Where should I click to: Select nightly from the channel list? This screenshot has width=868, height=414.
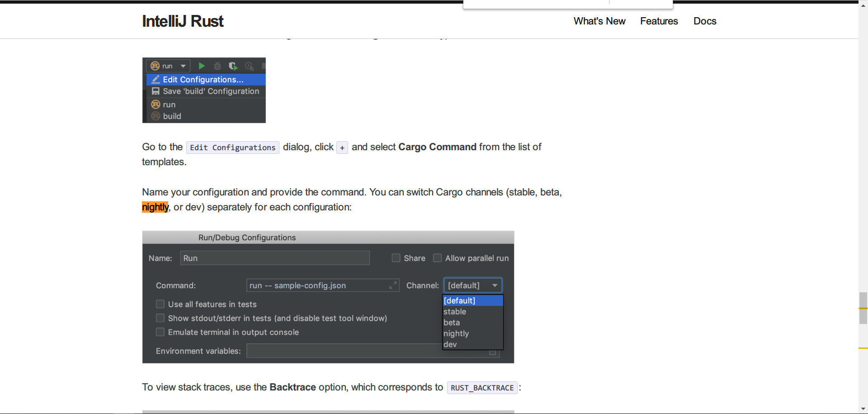click(x=456, y=333)
